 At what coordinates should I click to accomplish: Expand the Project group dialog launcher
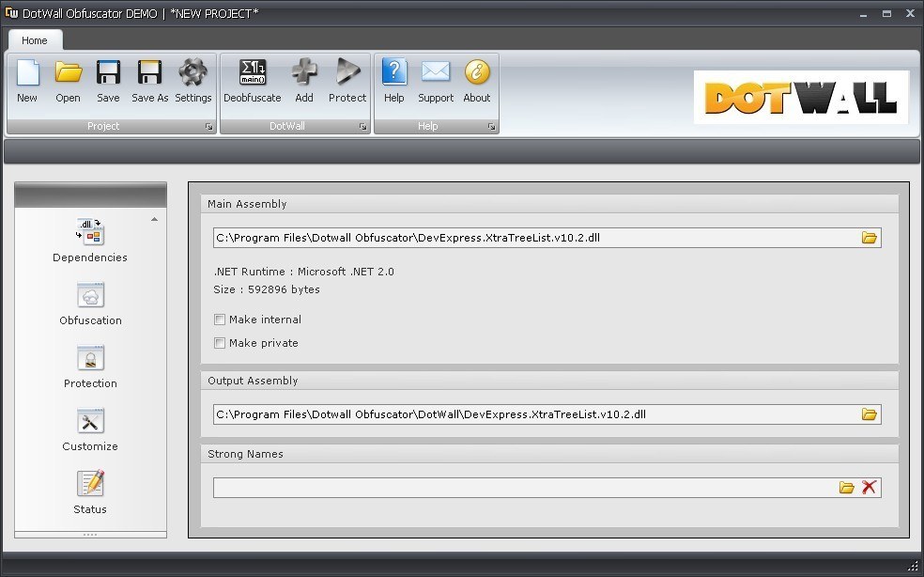click(x=208, y=126)
